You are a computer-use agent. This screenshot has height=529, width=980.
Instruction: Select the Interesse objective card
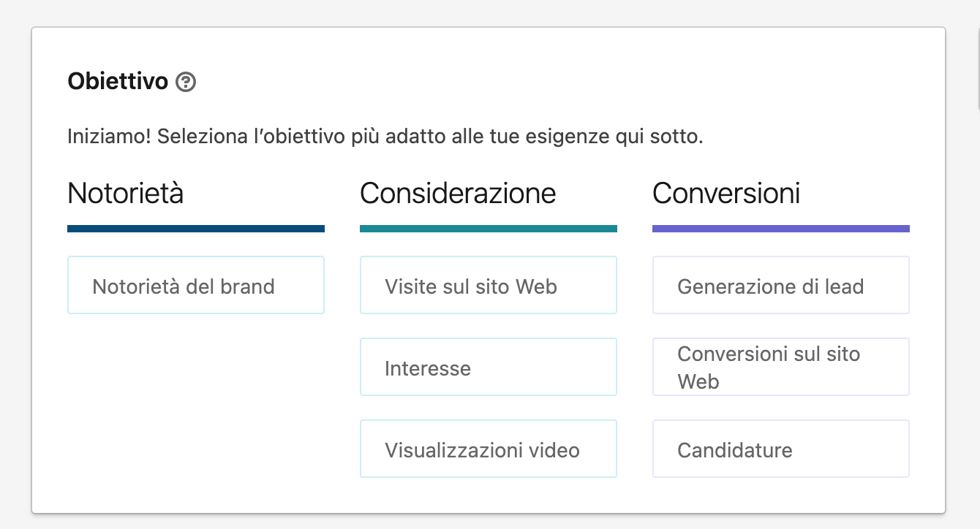point(488,367)
